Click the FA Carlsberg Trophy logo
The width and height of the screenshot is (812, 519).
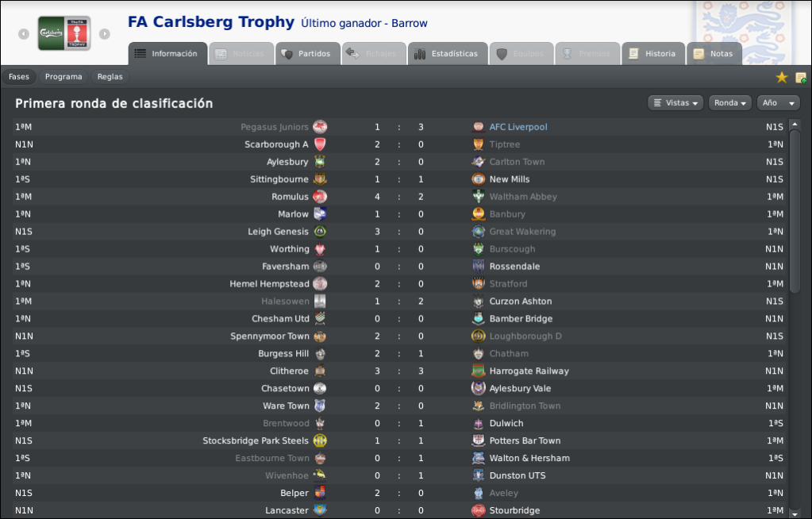click(64, 33)
